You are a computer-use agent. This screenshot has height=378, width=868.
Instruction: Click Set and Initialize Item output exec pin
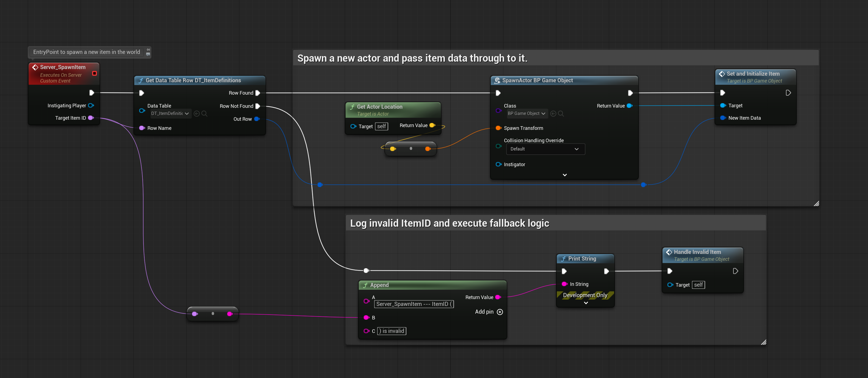click(788, 93)
